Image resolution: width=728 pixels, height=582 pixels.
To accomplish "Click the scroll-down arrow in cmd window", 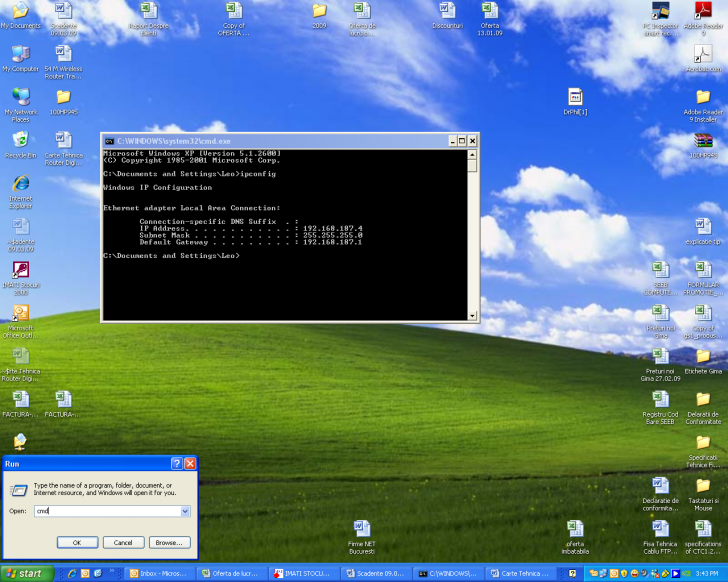I will (472, 316).
